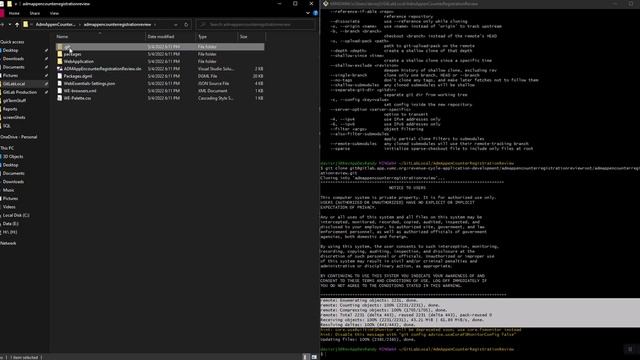Go up one folder level
Image resolution: width=640 pixels, height=360 pixels.
17,24
